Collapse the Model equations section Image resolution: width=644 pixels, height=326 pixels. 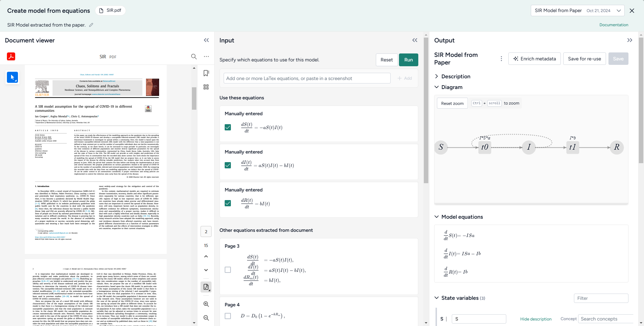[x=437, y=217]
